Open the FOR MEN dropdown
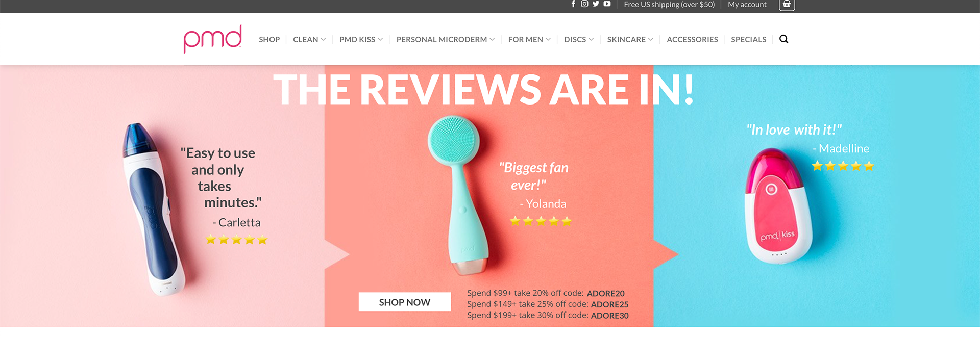Viewport: 980px width, 338px height. 529,40
